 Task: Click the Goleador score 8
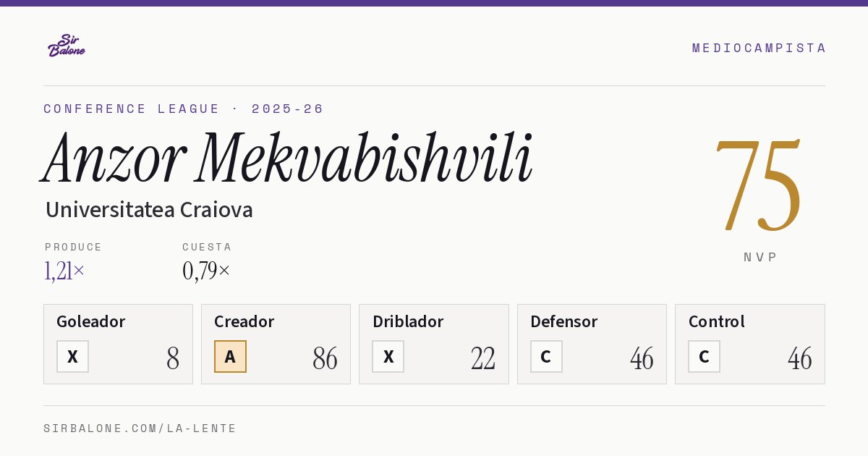coord(173,358)
